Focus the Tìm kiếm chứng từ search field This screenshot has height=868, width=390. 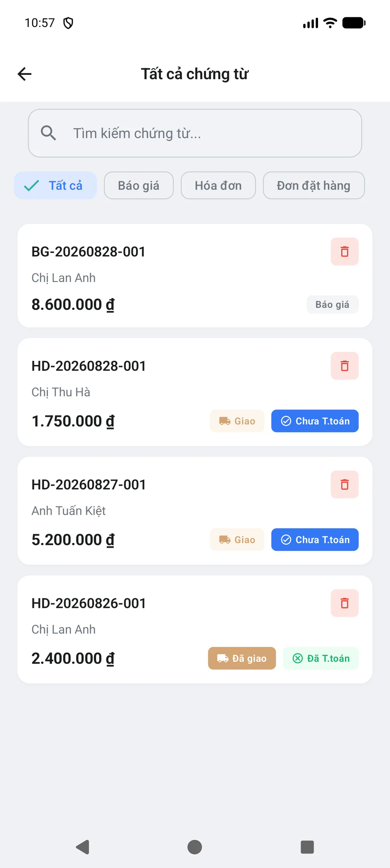click(195, 133)
